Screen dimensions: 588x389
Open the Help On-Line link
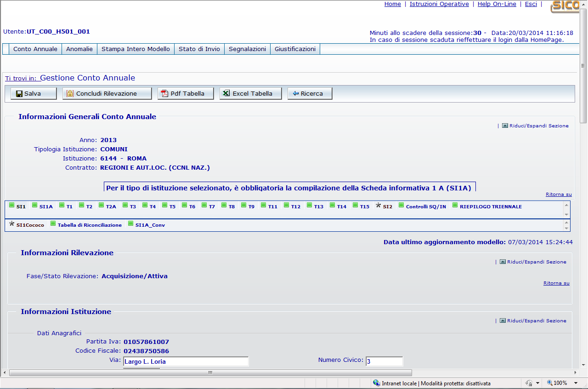[497, 4]
